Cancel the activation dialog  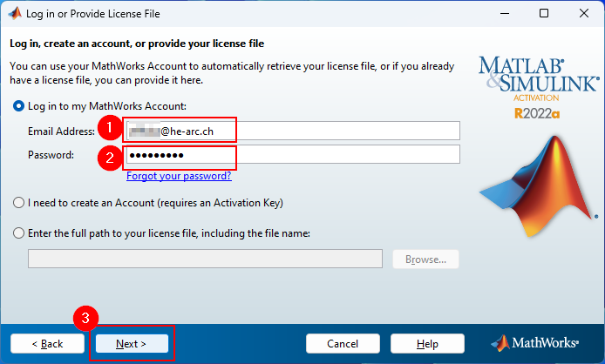coord(343,344)
